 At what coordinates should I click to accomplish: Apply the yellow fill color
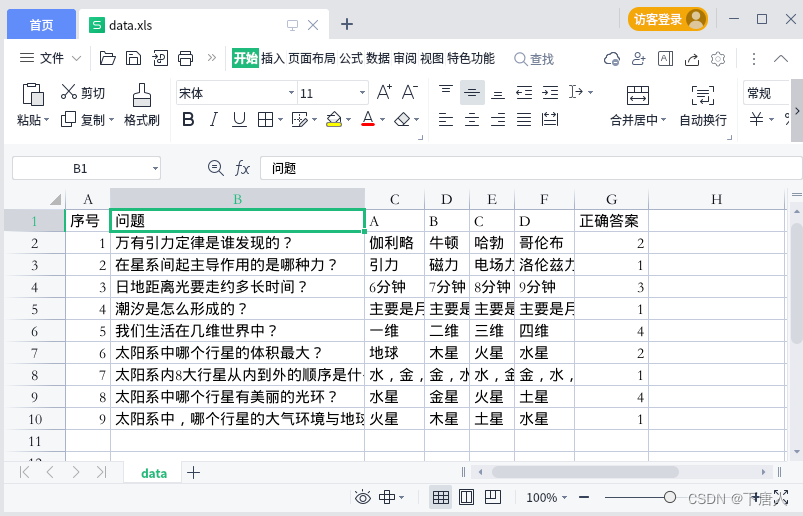point(334,120)
